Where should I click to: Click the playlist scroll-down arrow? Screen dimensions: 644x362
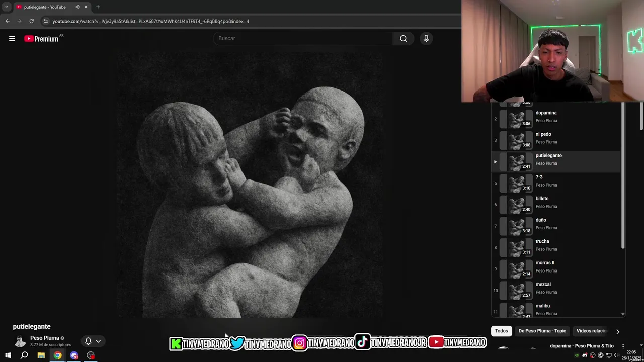pos(623,314)
